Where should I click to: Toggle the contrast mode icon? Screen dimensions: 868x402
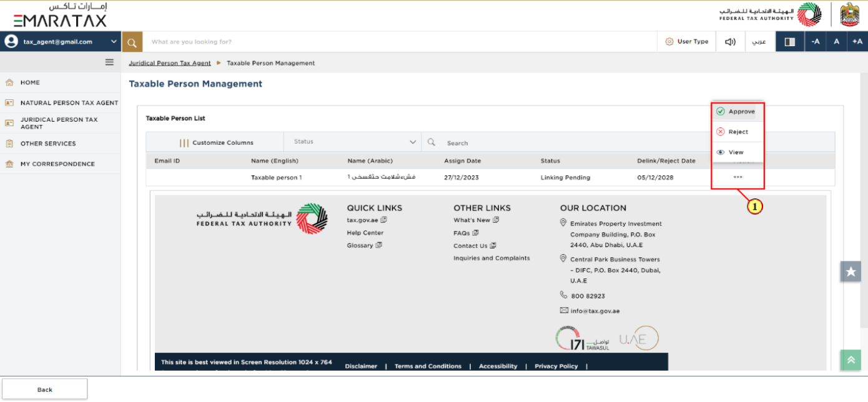pyautogui.click(x=790, y=42)
